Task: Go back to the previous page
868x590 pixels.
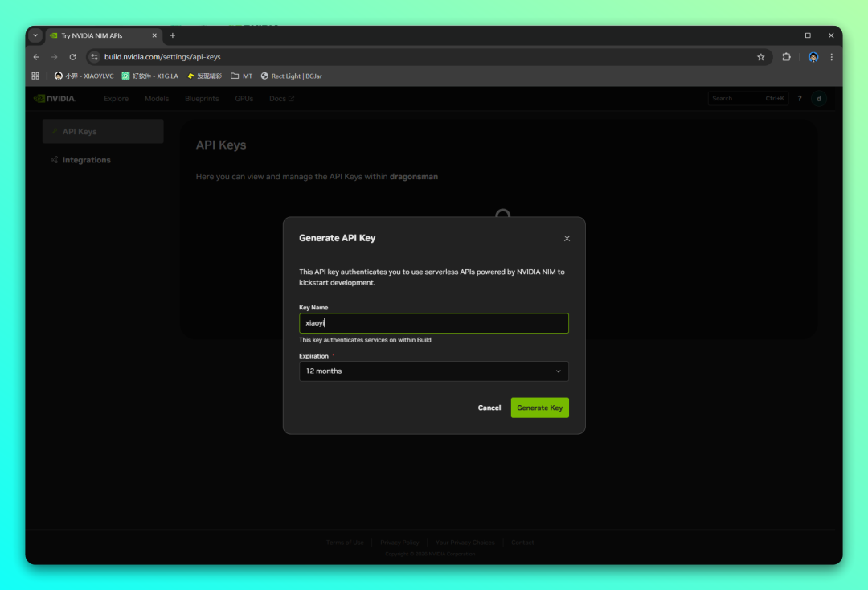Action: (x=36, y=57)
